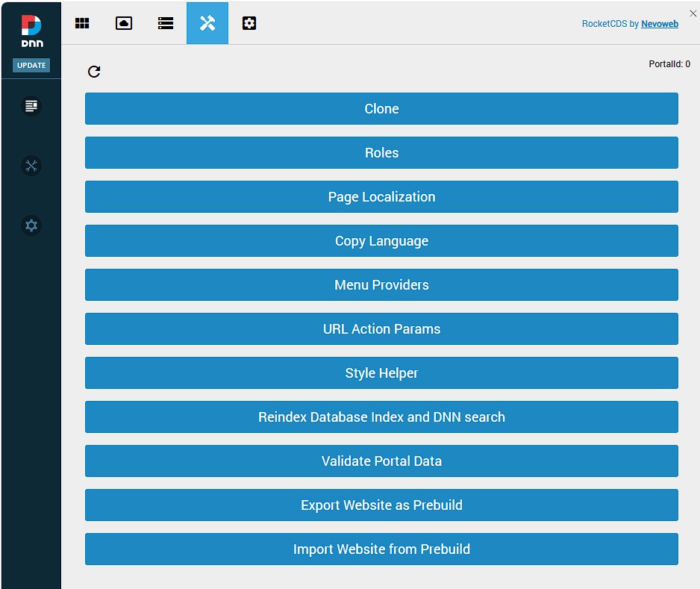700x589 pixels.
Task: Open the Roles tool
Action: 381,153
